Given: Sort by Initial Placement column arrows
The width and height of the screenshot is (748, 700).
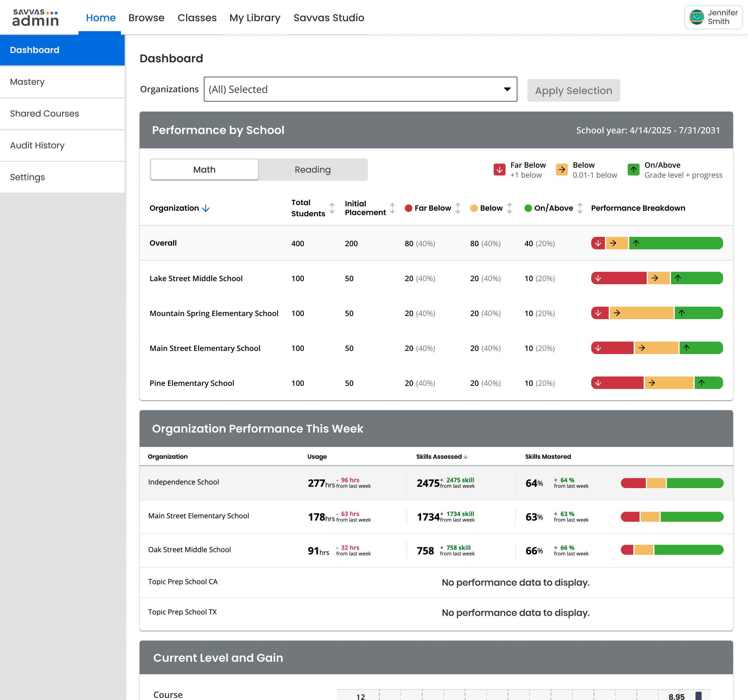Looking at the screenshot, I should (x=392, y=208).
